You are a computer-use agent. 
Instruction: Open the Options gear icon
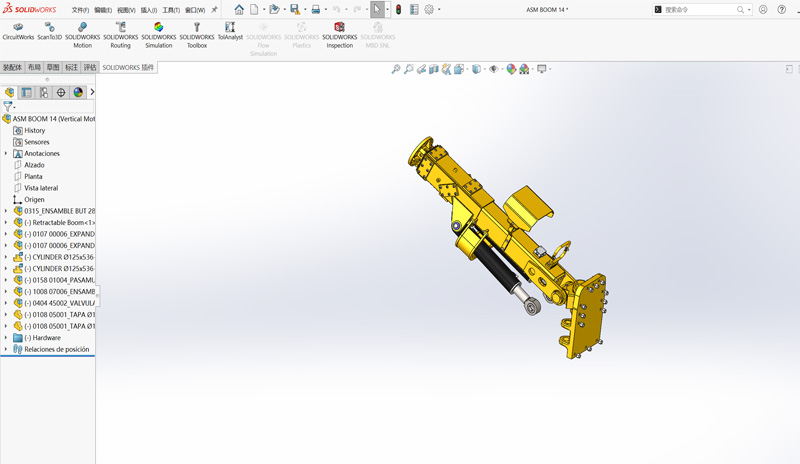(429, 10)
